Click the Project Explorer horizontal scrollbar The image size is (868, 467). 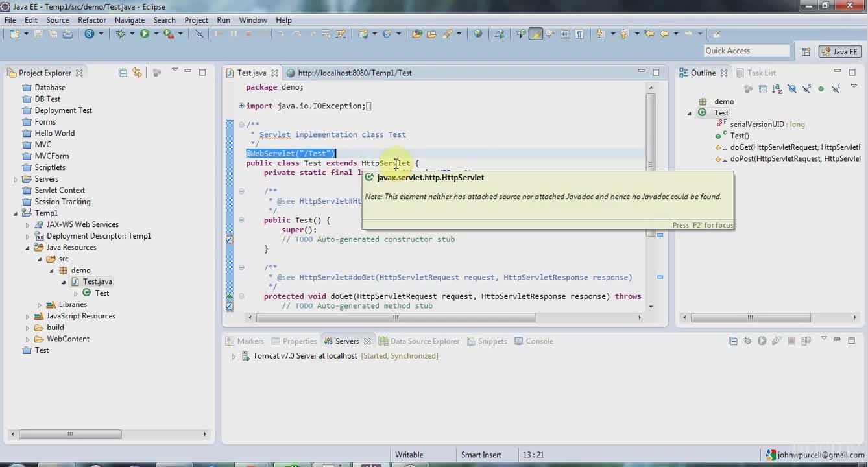[69, 434]
